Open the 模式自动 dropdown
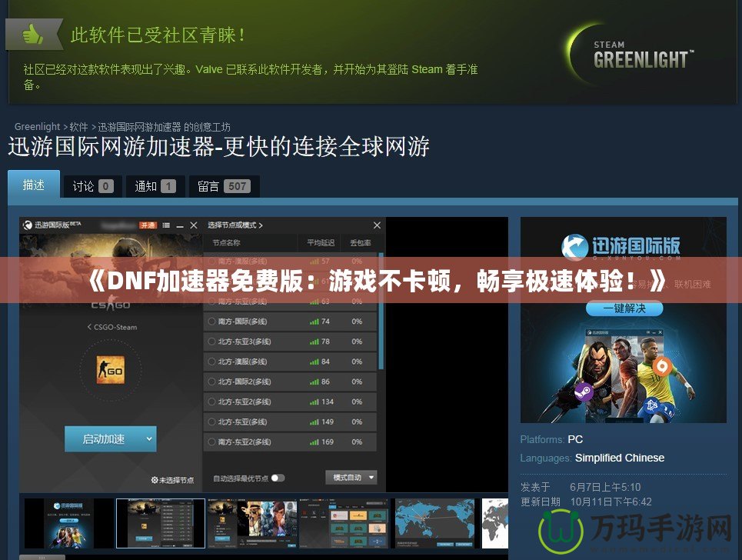Image resolution: width=742 pixels, height=560 pixels. pos(351,478)
